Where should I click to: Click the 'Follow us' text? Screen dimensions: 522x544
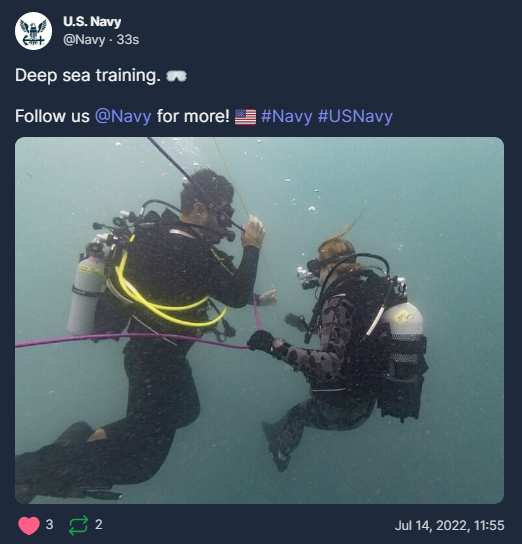click(52, 116)
